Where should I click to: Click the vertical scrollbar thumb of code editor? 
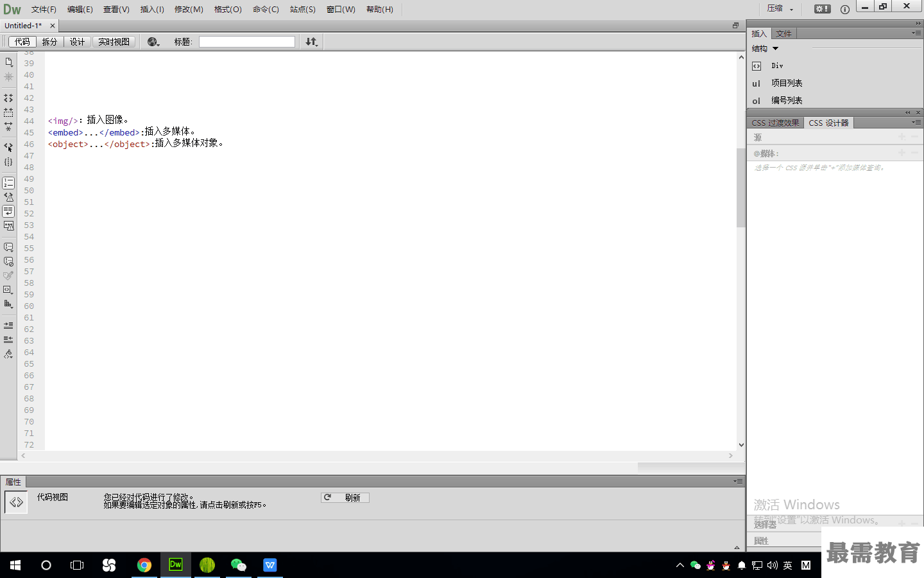click(x=741, y=188)
